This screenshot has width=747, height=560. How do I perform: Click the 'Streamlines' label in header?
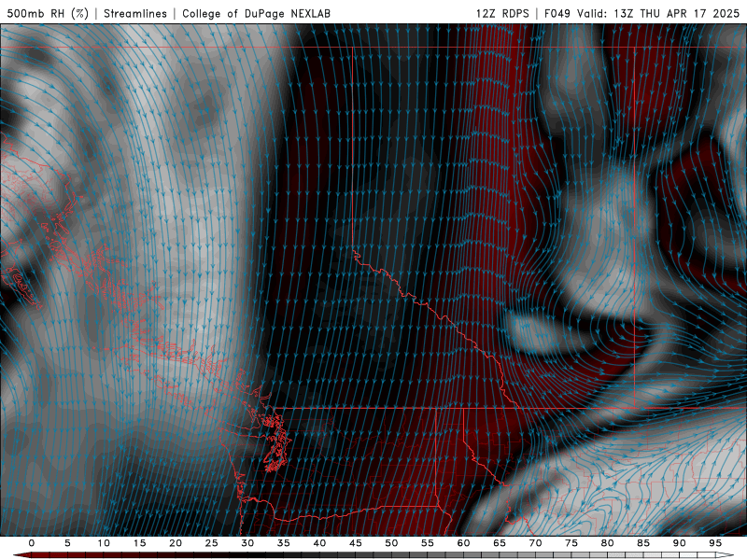pyautogui.click(x=135, y=13)
